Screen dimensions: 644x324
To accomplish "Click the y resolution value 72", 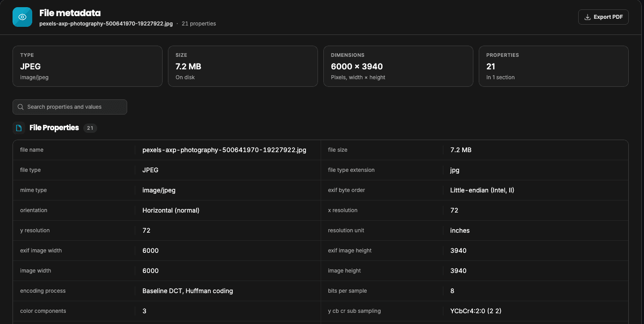I will (146, 230).
